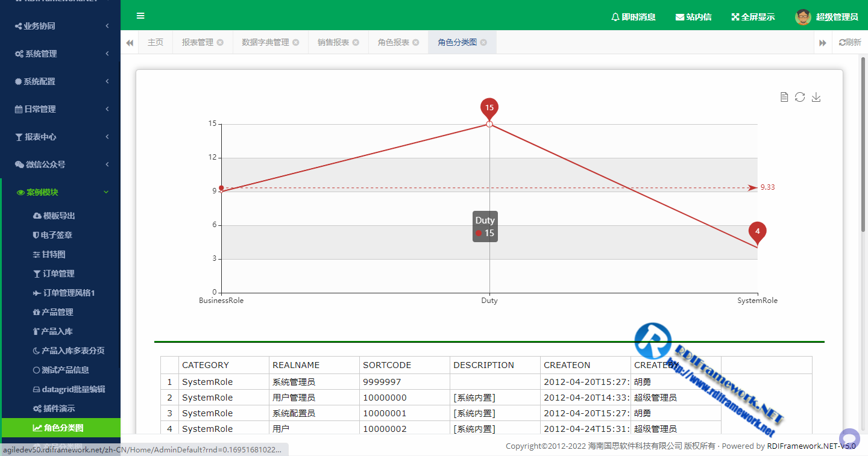
Task: Click the 9999997 sort code cell
Action: click(404, 382)
